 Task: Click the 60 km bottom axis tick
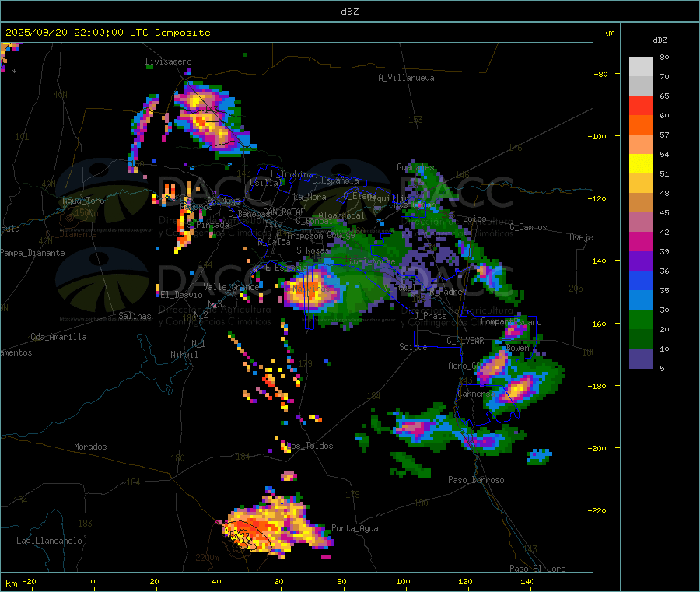pos(278,581)
